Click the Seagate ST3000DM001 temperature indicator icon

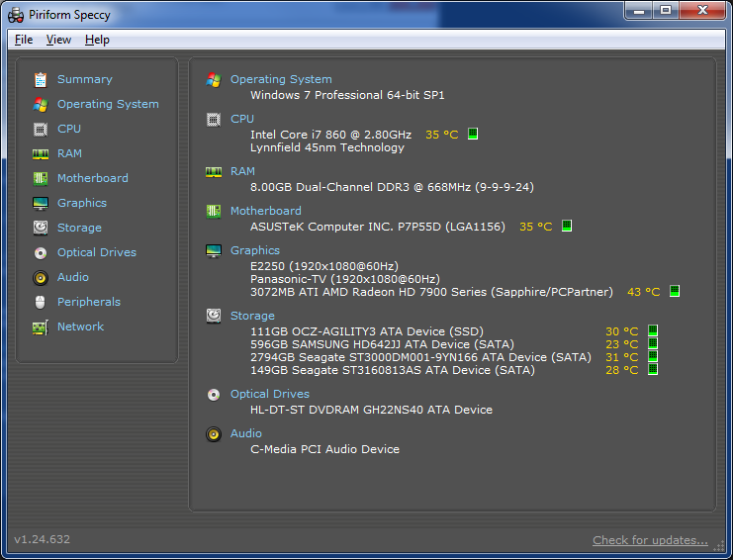point(653,356)
